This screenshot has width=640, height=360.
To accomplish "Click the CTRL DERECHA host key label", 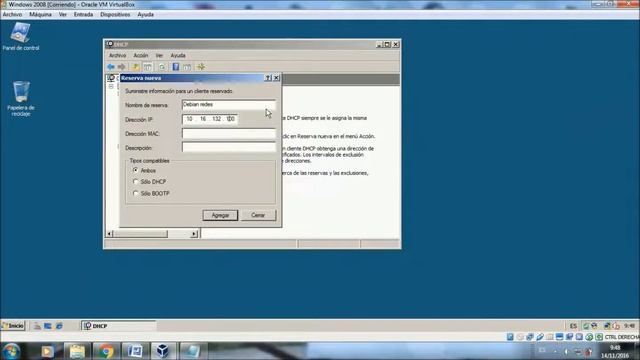I will (622, 337).
